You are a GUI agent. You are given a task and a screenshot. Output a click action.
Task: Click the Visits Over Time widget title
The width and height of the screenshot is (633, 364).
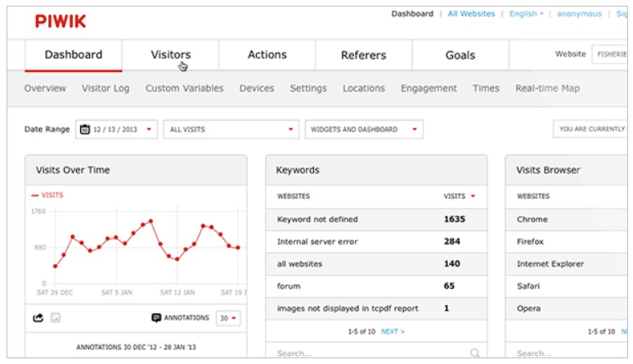pyautogui.click(x=73, y=170)
